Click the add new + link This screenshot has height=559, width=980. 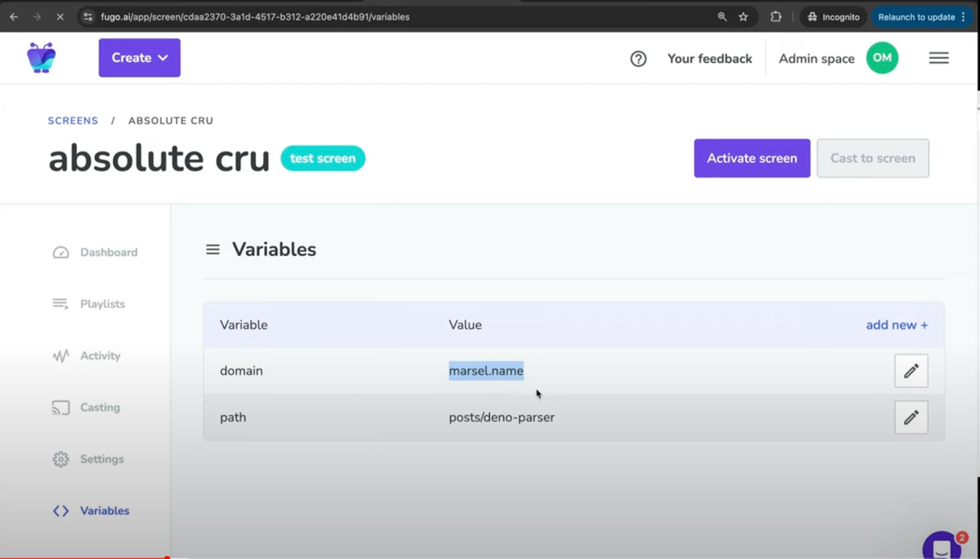pos(896,325)
